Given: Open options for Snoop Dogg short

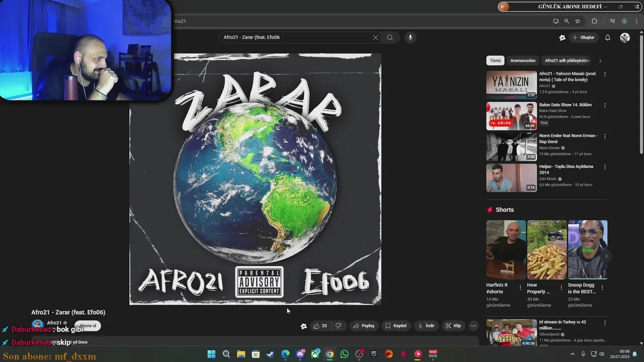Looking at the screenshot, I should pos(602,288).
